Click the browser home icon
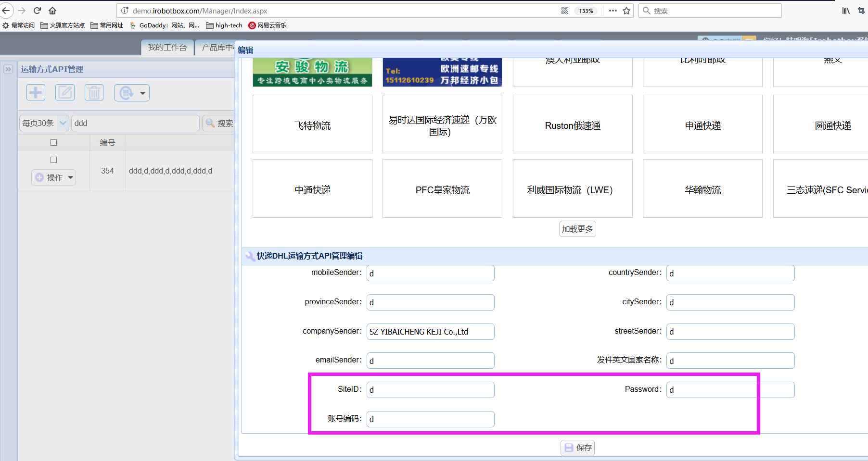Screen dimensions: 868x461 click(52, 11)
